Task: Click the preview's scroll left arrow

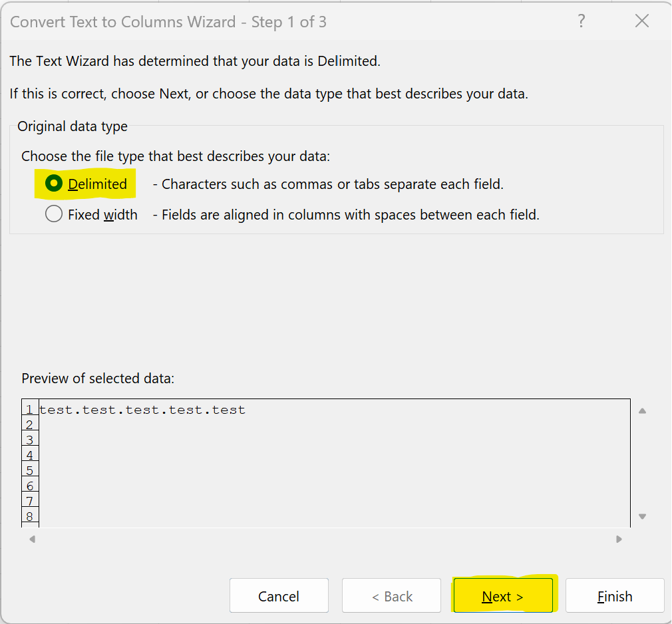Action: (32, 539)
